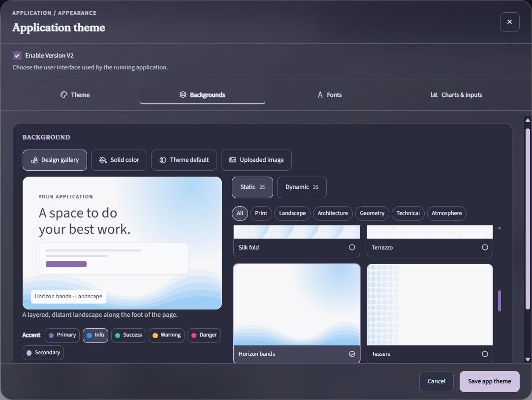Click the contrast circle icon in Theme default
Screen dimensions: 532x400
coord(163,160)
